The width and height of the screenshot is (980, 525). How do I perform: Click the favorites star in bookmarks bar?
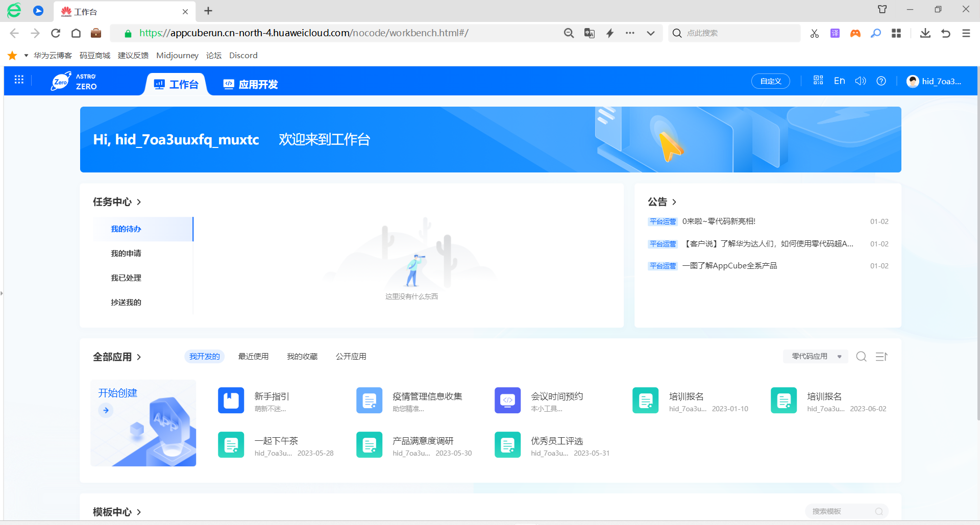coord(12,55)
